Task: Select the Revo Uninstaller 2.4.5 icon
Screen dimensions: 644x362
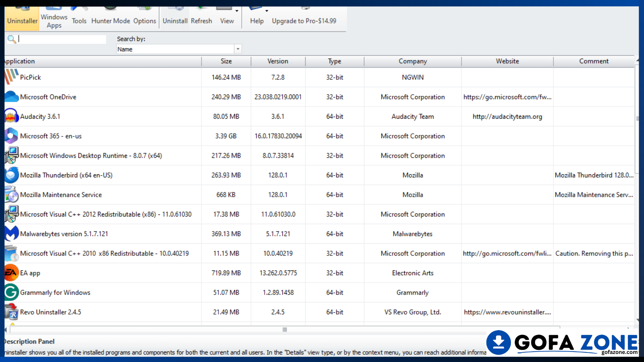Action: click(11, 312)
